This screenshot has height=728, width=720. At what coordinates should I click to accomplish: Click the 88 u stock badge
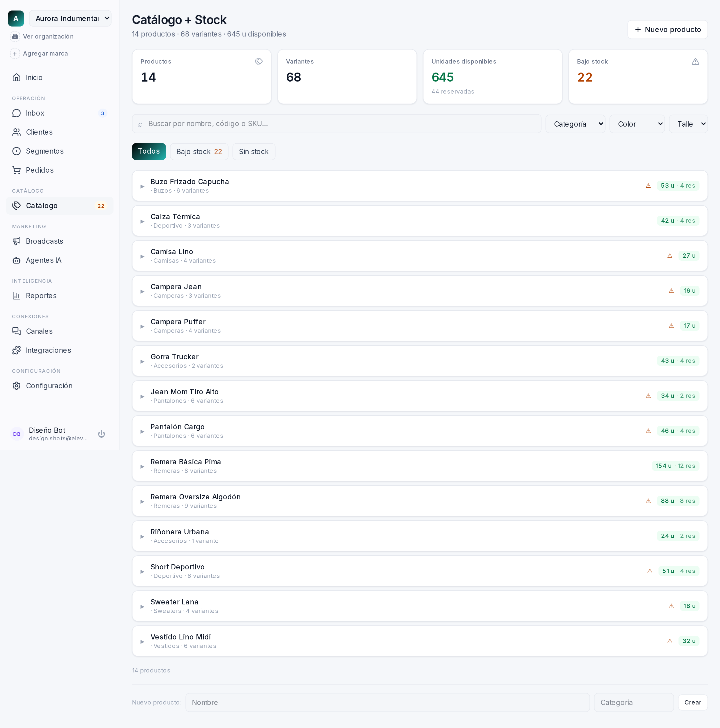(678, 501)
